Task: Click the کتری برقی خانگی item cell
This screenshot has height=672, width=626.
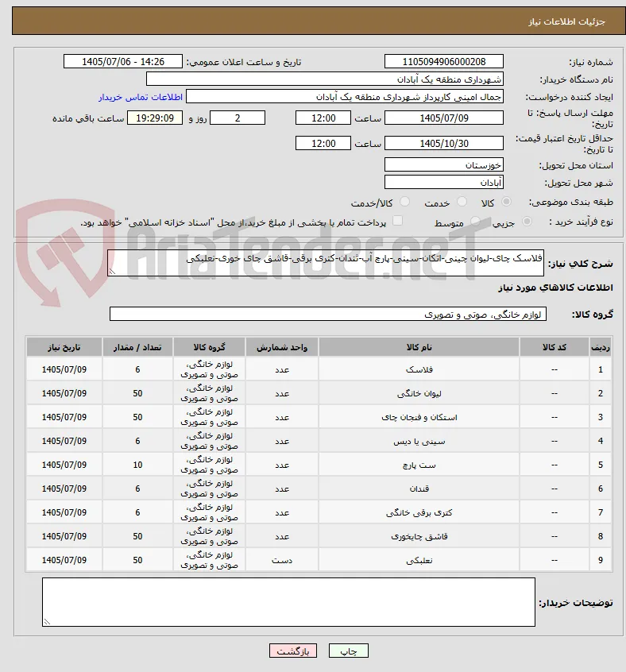Action: click(x=419, y=512)
